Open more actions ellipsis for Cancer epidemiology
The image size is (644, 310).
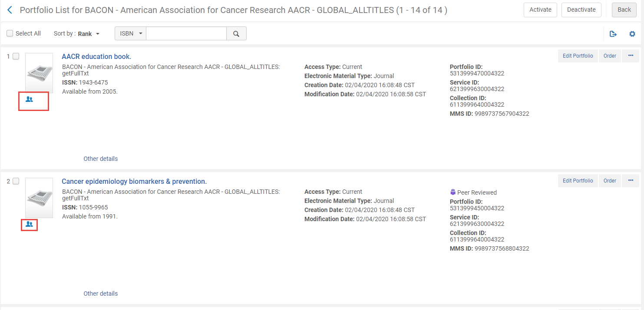[x=631, y=181]
